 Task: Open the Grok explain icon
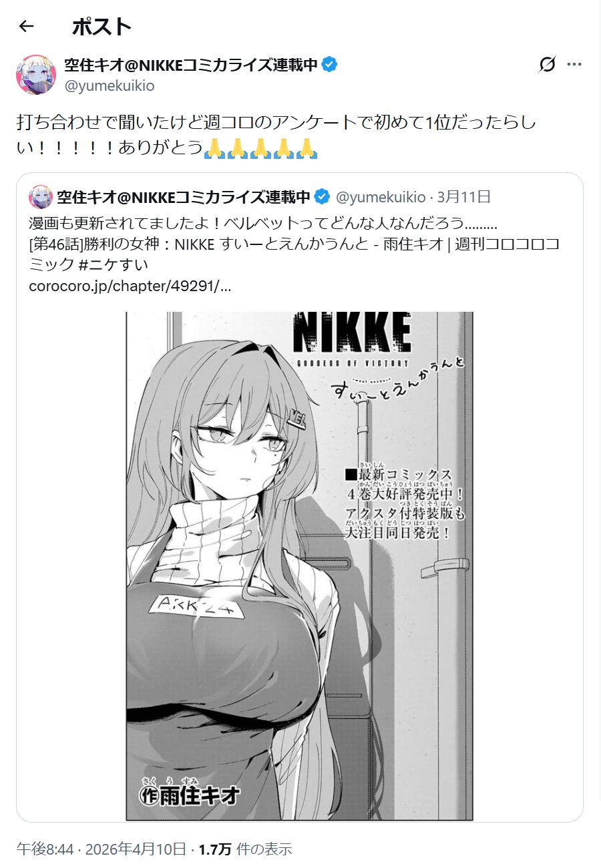coord(547,65)
